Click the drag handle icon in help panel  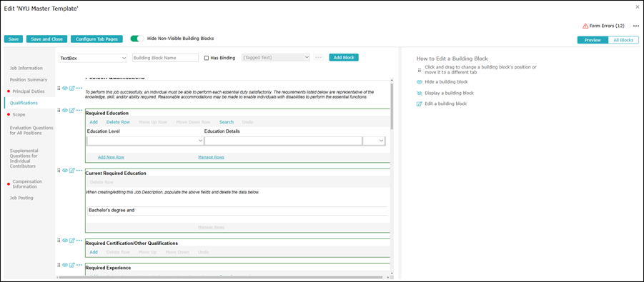(420, 70)
